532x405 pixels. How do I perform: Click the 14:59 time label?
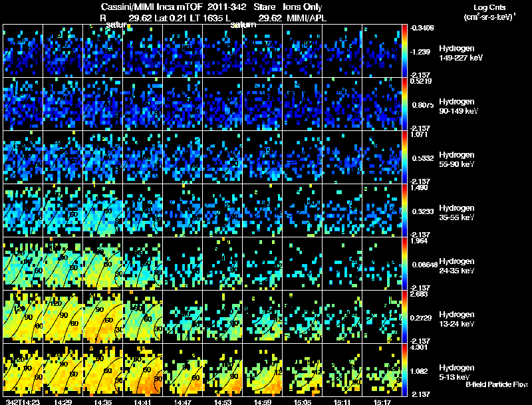[262, 402]
